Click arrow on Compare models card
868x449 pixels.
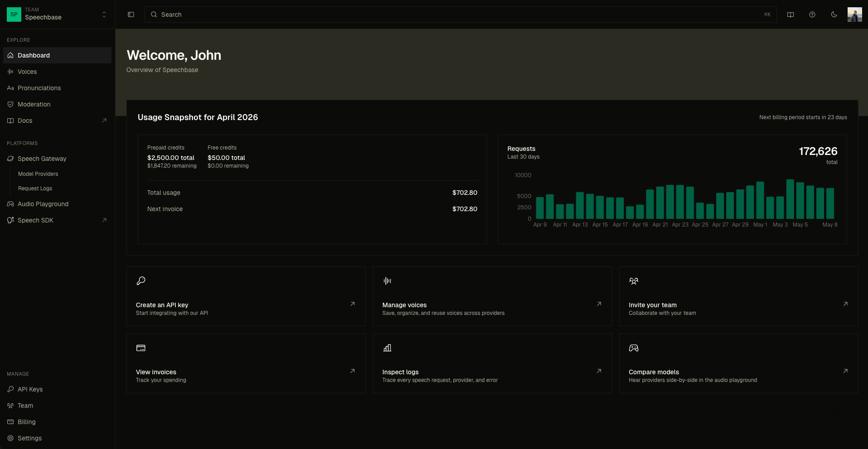(x=845, y=371)
